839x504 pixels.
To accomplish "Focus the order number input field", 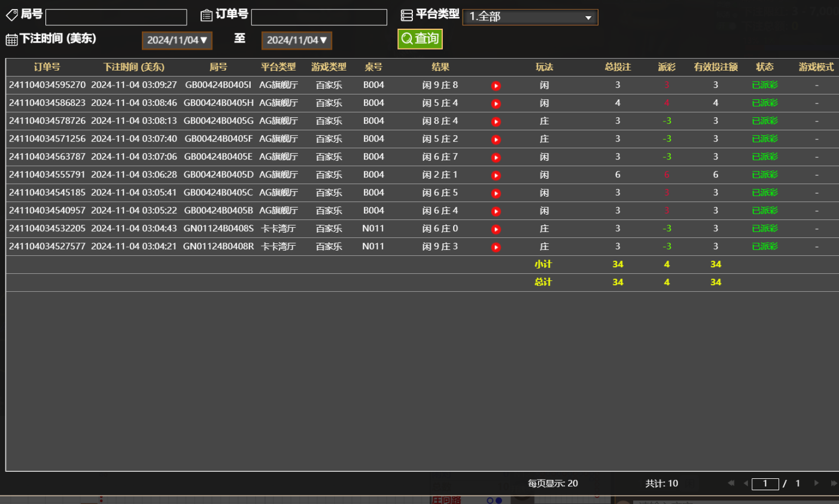I will [x=319, y=17].
